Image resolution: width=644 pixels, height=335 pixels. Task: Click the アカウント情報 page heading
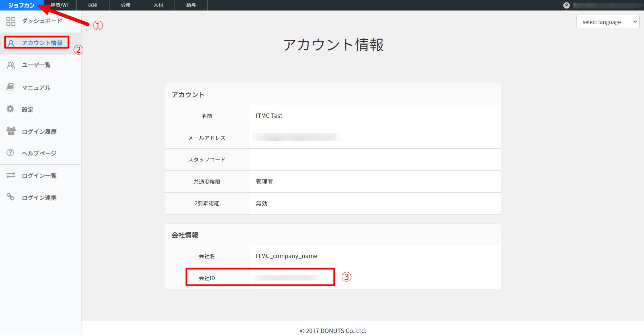point(333,45)
